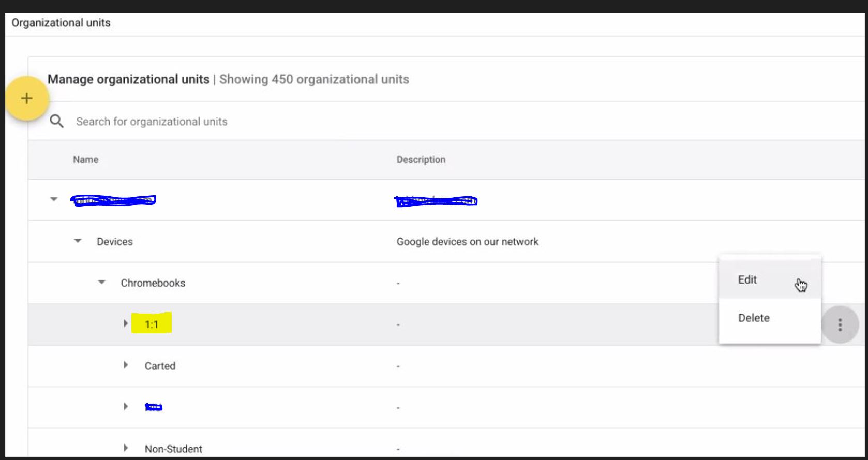868x460 pixels.
Task: Collapse the Devices organizational unit
Action: pyautogui.click(x=78, y=241)
